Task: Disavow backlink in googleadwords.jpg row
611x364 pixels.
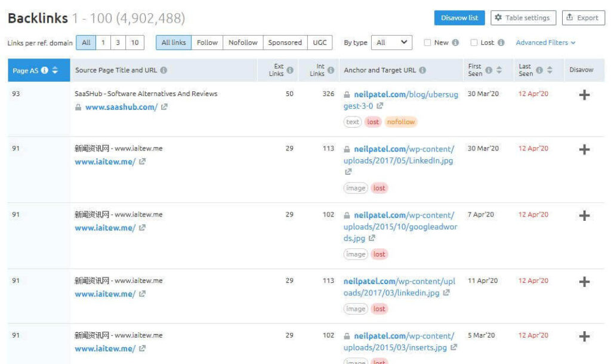Action: pyautogui.click(x=584, y=215)
